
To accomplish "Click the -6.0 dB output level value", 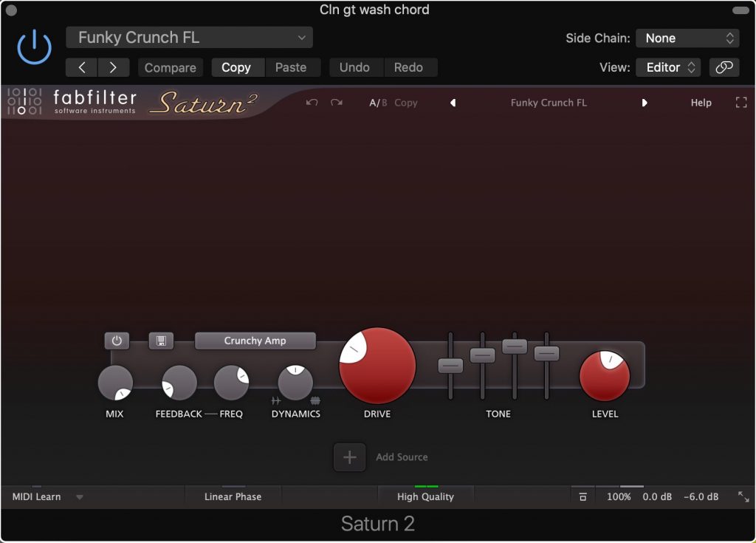I will coord(701,496).
